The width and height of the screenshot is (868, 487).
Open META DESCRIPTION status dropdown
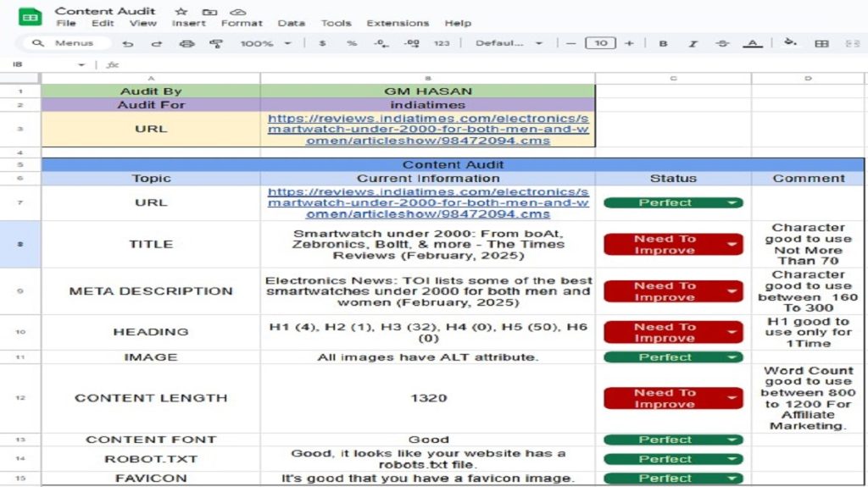(x=673, y=291)
